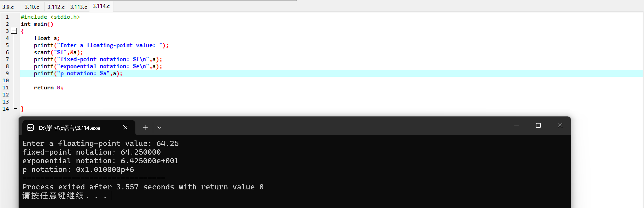
Task: Open a new terminal tab with plus icon
Action: [145, 128]
